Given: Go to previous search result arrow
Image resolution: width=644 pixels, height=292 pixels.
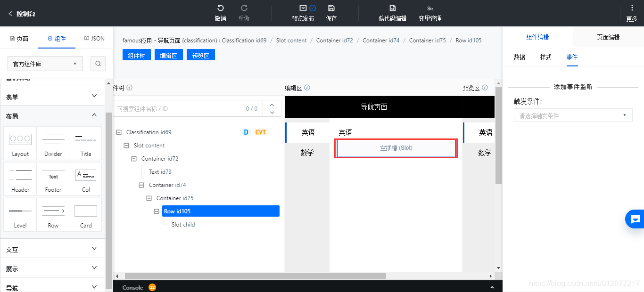Looking at the screenshot, I should tap(272, 105).
